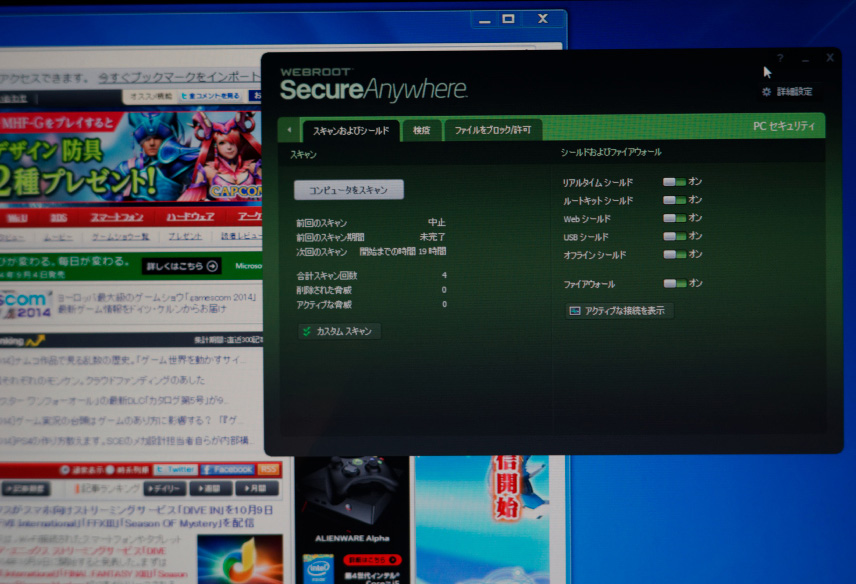Click the help question mark icon in Webroot

[x=780, y=58]
